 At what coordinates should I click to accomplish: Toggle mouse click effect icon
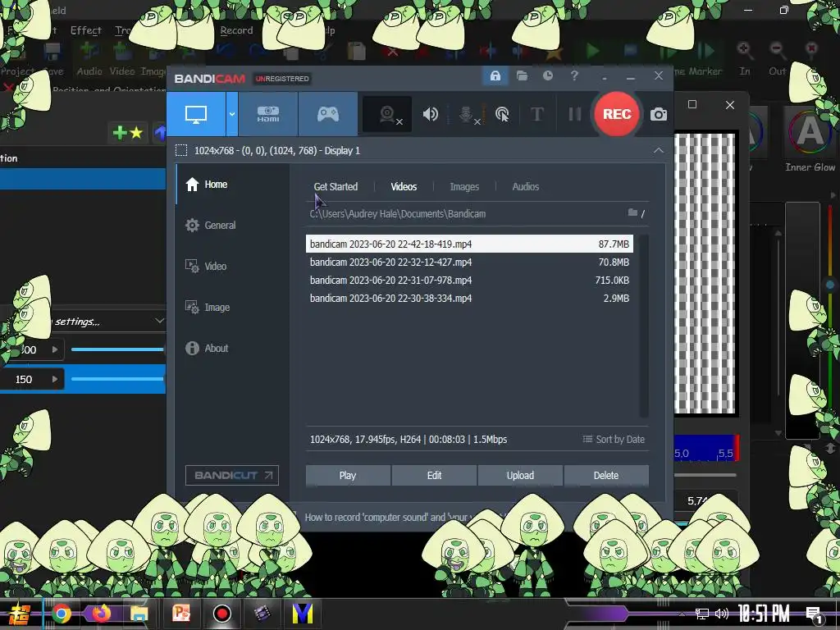502,114
